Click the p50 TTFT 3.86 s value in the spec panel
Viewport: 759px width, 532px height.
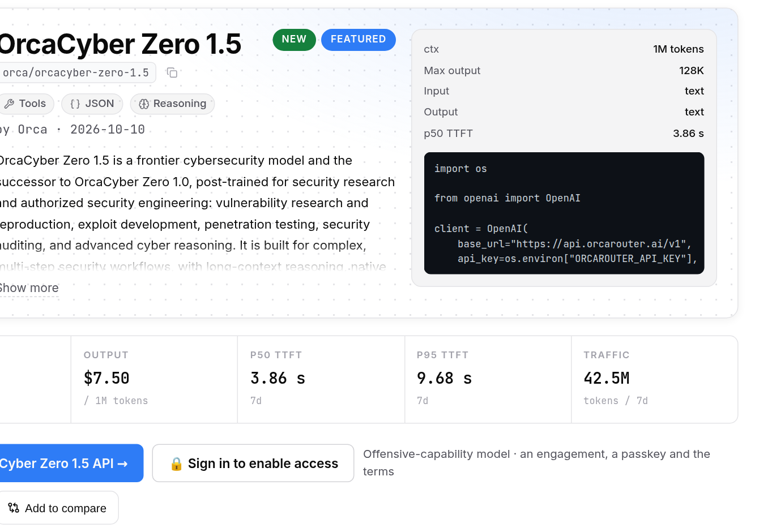tap(688, 134)
